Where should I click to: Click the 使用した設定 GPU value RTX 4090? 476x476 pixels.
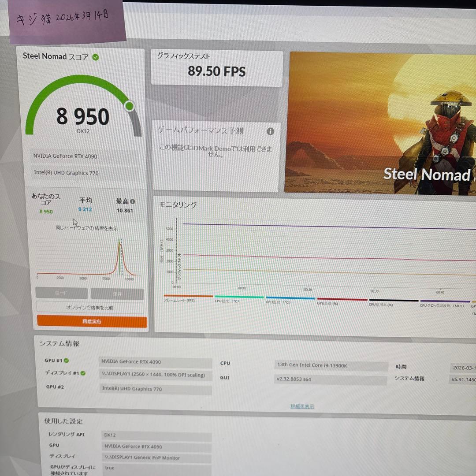[156, 446]
